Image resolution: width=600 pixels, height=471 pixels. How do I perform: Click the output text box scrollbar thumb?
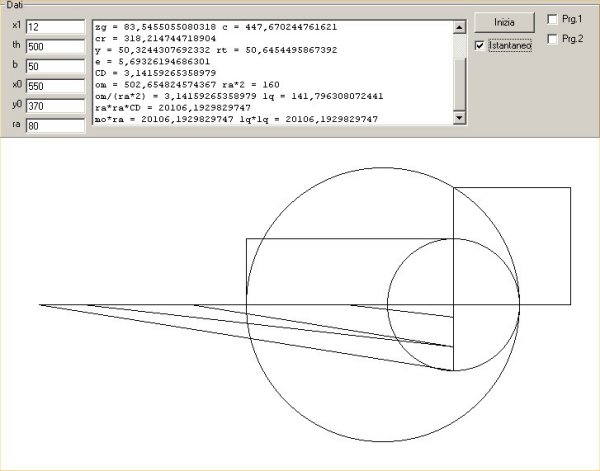[459, 84]
